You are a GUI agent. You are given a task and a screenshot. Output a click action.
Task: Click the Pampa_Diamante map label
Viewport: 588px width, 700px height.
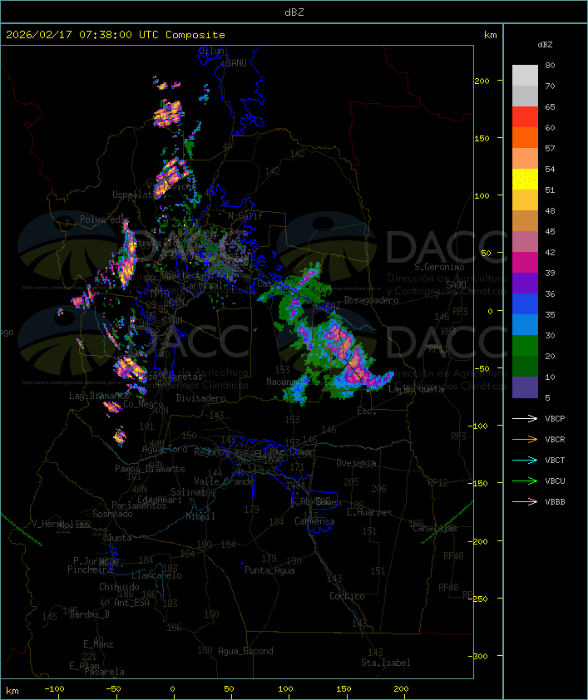pos(150,469)
